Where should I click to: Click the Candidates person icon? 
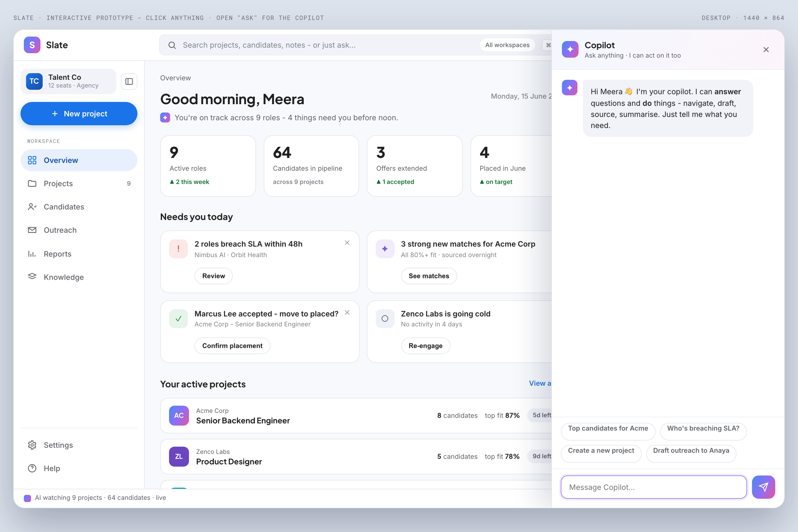(x=32, y=207)
